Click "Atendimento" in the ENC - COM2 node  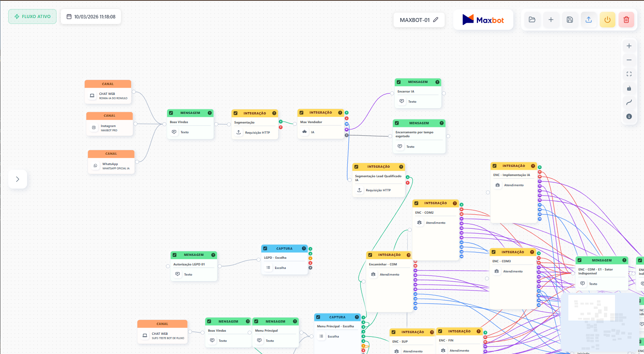point(436,223)
